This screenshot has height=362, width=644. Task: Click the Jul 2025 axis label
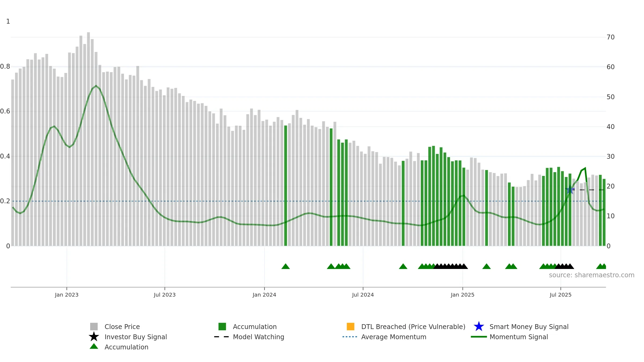pyautogui.click(x=561, y=295)
